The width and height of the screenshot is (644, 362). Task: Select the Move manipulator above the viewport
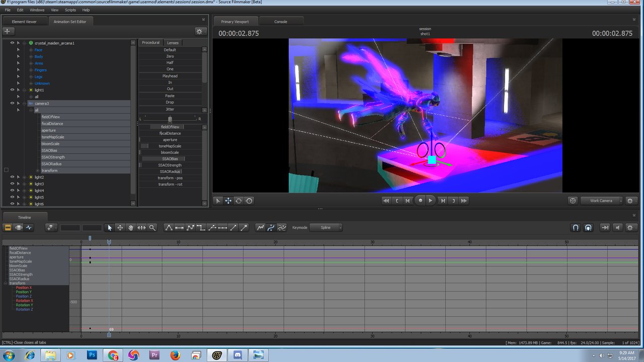pos(228,201)
